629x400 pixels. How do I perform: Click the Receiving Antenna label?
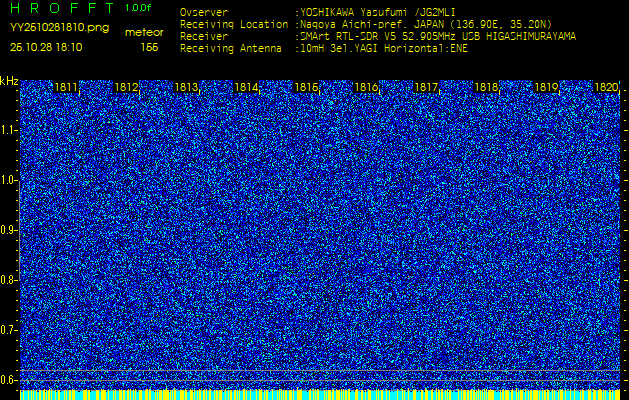click(231, 49)
